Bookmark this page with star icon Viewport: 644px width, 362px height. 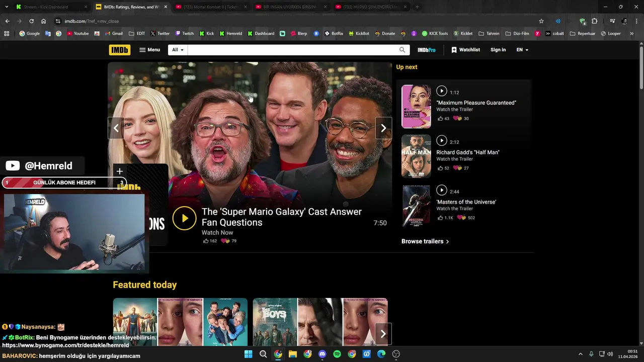pyautogui.click(x=541, y=21)
